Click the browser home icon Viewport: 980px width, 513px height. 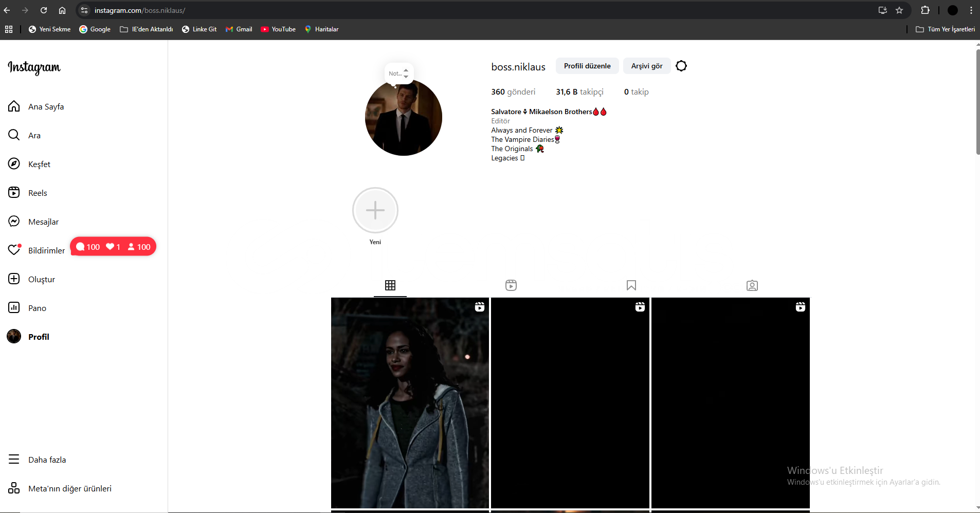pos(62,10)
